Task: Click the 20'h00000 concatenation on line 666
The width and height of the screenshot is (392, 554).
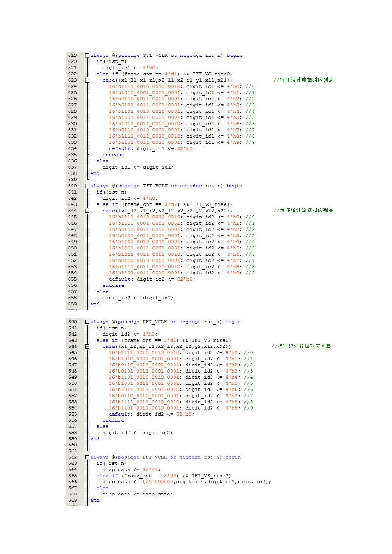Action: point(207,482)
